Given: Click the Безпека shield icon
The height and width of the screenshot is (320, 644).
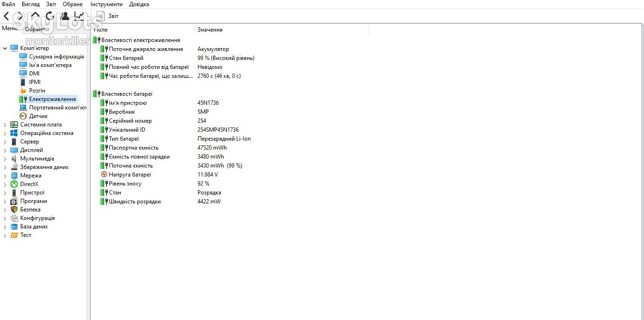Looking at the screenshot, I should click(14, 210).
